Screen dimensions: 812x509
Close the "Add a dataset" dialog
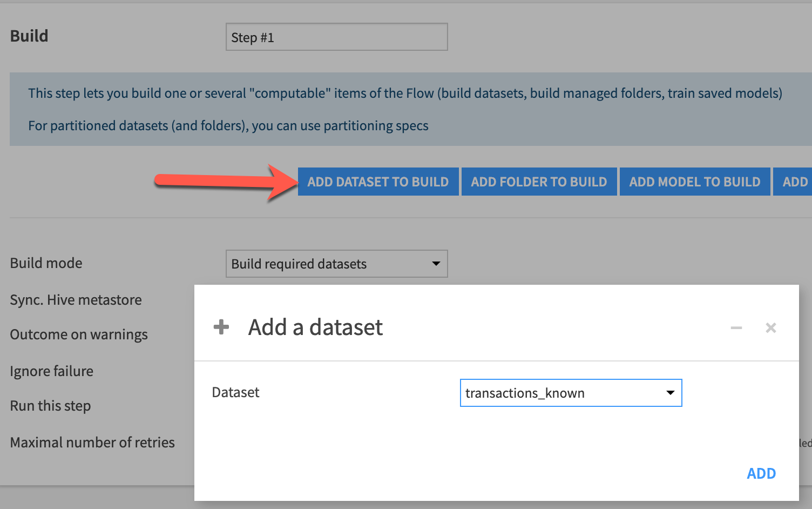(x=771, y=327)
